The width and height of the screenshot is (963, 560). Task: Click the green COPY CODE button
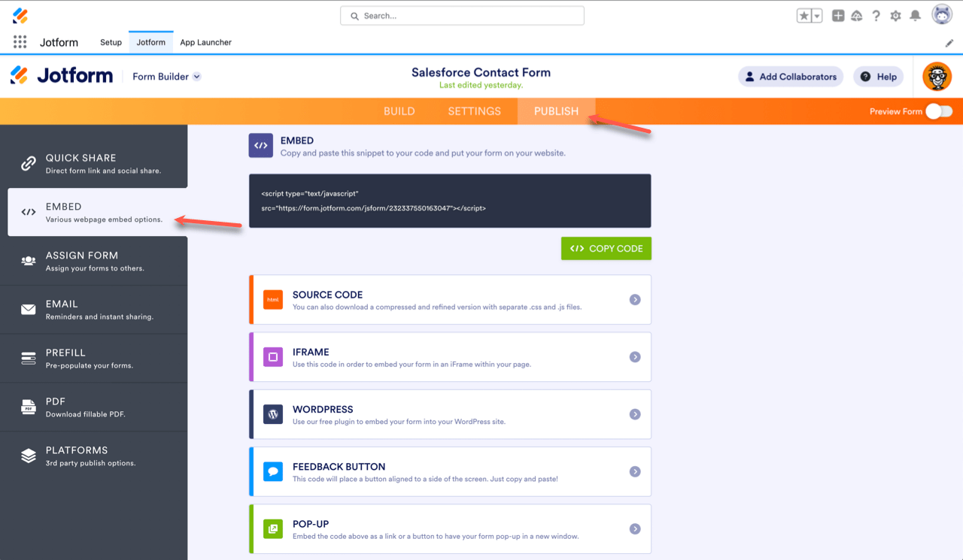[x=606, y=249]
